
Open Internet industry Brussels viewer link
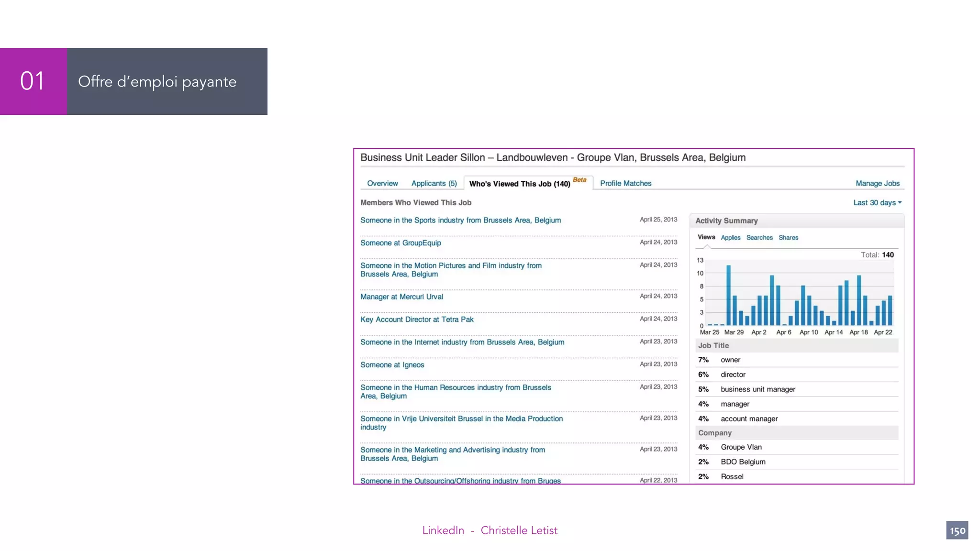coord(462,342)
